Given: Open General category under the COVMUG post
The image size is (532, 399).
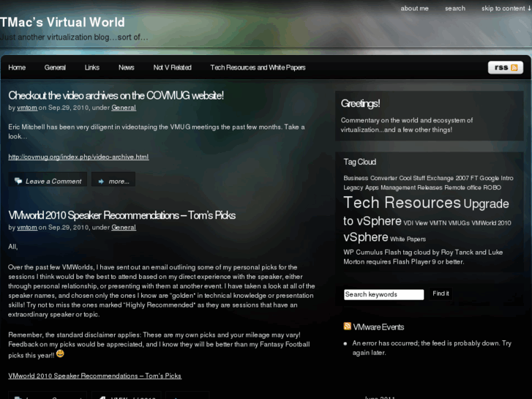Looking at the screenshot, I should 124,108.
